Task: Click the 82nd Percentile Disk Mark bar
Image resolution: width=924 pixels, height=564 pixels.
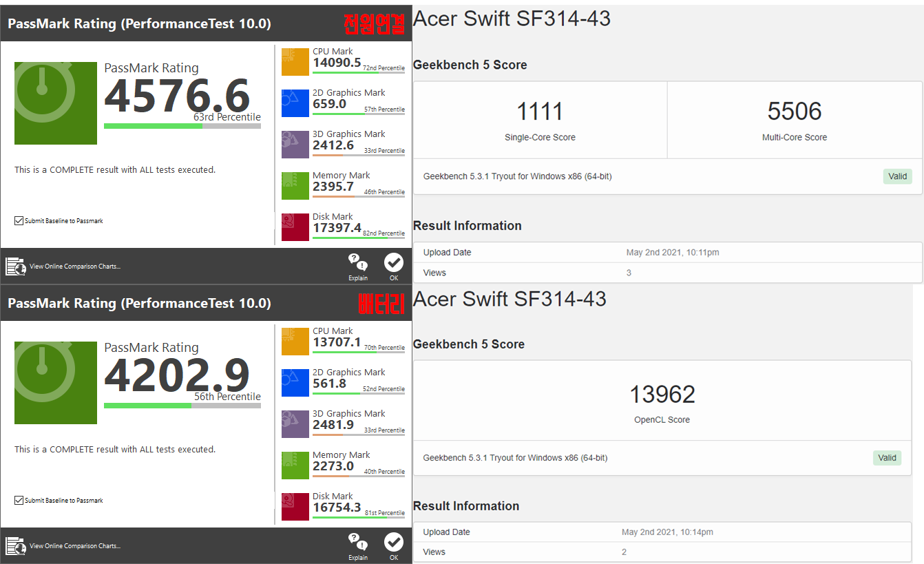Action: 359,238
